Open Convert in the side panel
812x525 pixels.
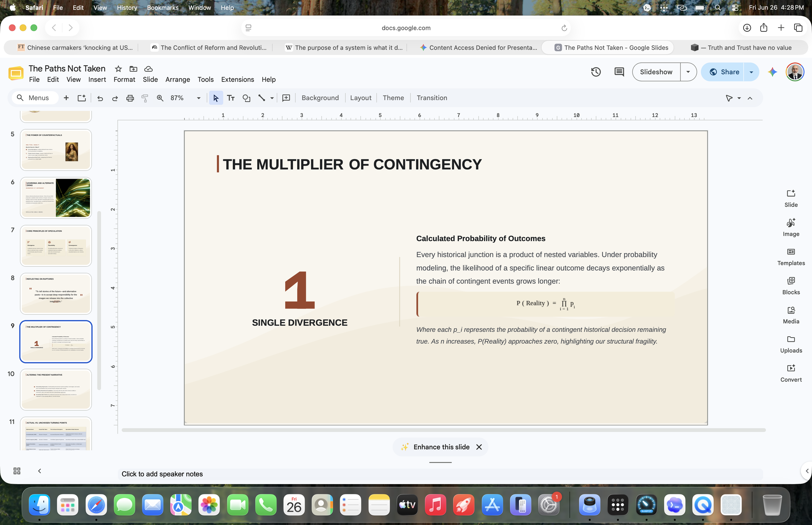791,373
